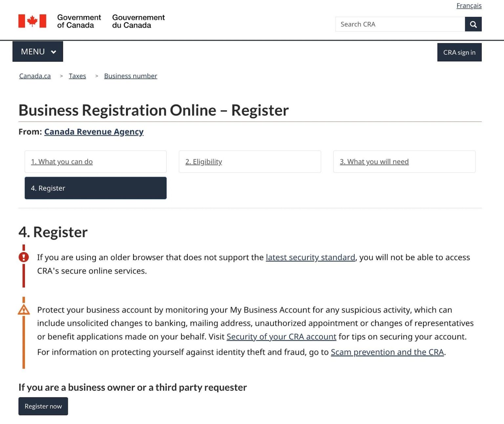The width and height of the screenshot is (504, 424).
Task: Switch to the Eligibility tab
Action: 203,161
